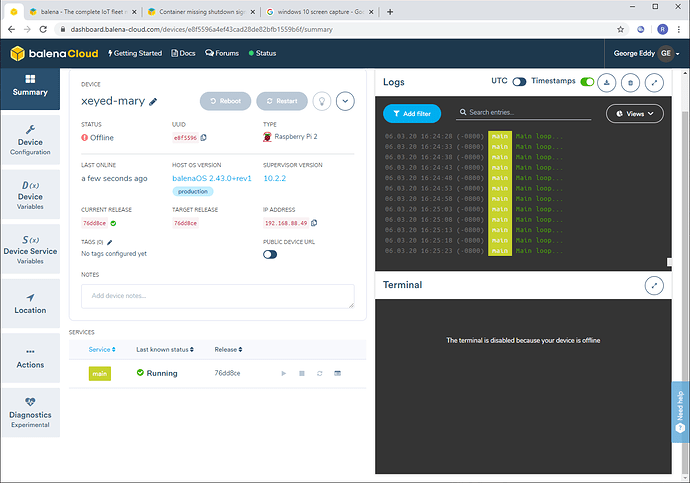The width and height of the screenshot is (690, 483).
Task: Reload the browser page
Action: pos(43,29)
